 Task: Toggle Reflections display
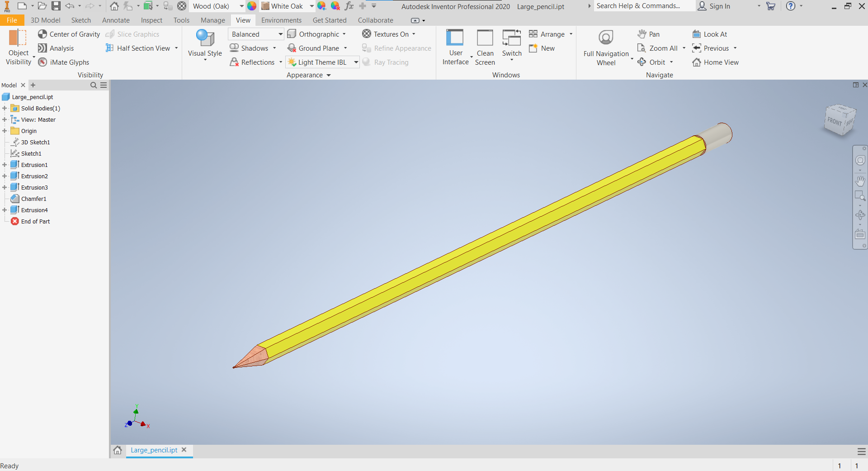pos(252,62)
